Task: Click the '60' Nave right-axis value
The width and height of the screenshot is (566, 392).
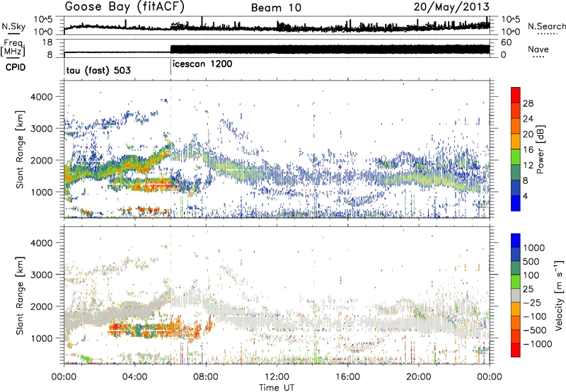Action: pos(507,42)
